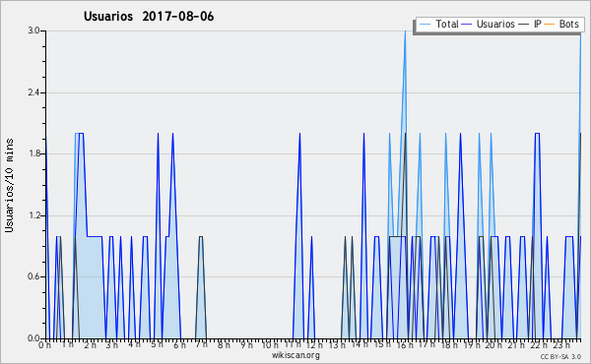Click the Usuarios peak near 11 h
Image resolution: width=591 pixels, height=364 pixels.
(299, 134)
